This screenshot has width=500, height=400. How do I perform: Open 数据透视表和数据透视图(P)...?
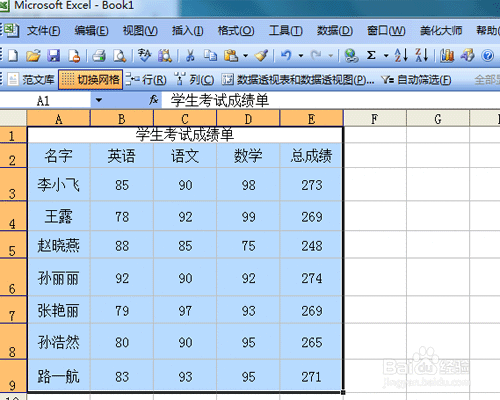point(298,80)
